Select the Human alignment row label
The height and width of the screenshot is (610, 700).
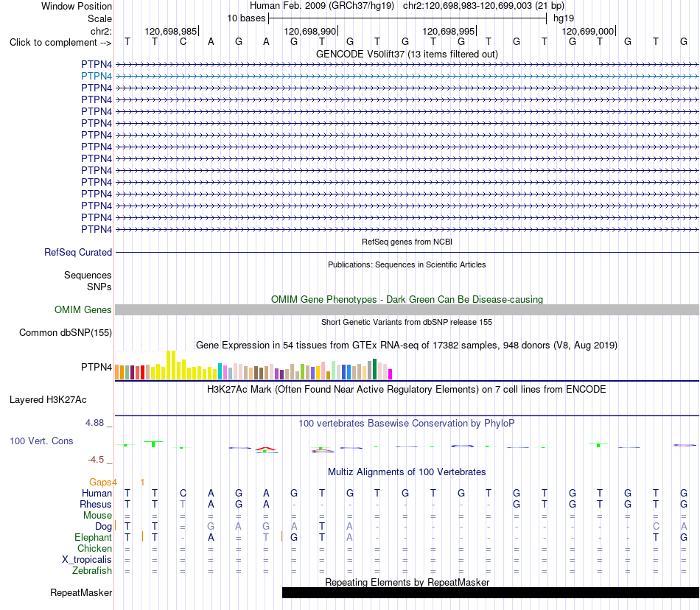pyautogui.click(x=97, y=493)
